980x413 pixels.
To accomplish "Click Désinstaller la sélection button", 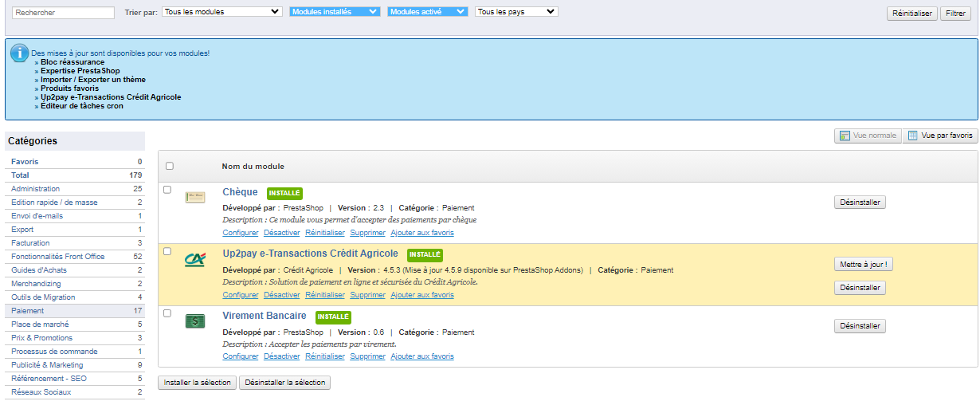I will click(x=285, y=383).
